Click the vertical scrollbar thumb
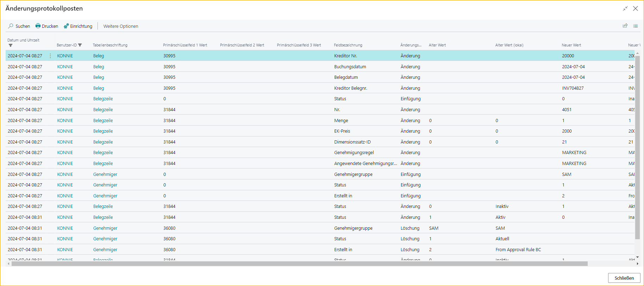This screenshot has width=644, height=286. (x=637, y=147)
